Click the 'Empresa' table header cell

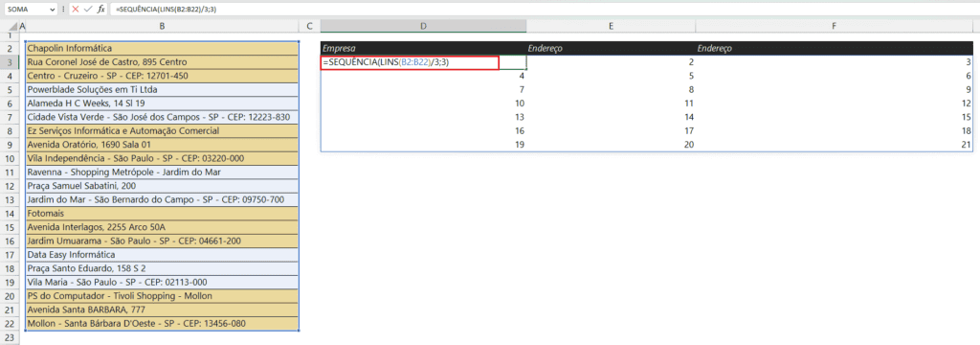pyautogui.click(x=423, y=48)
